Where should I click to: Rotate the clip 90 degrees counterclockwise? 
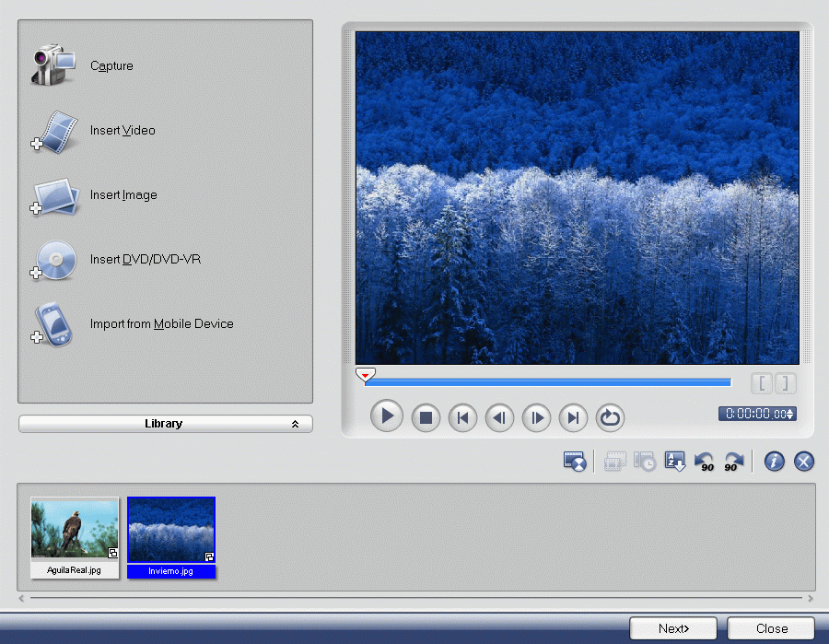pos(705,461)
